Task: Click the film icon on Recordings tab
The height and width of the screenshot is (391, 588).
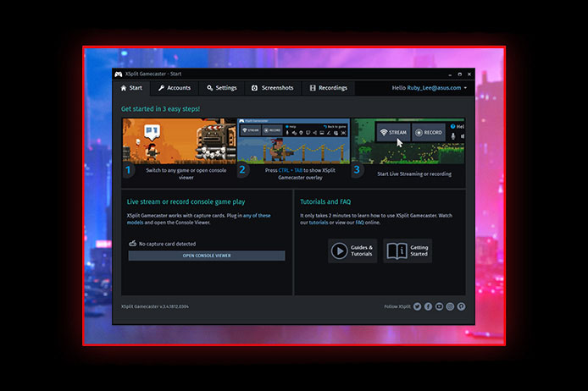Action: [313, 88]
